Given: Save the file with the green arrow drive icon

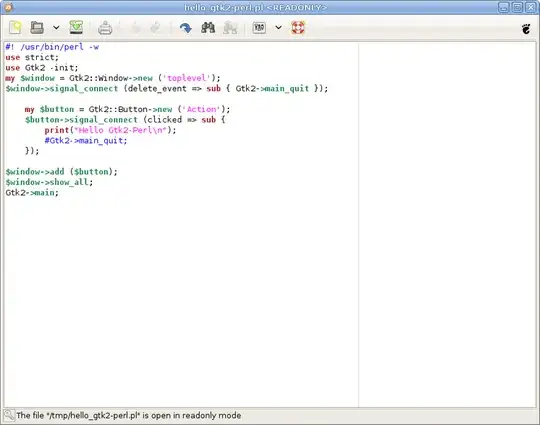Looking at the screenshot, I should click(x=76, y=28).
